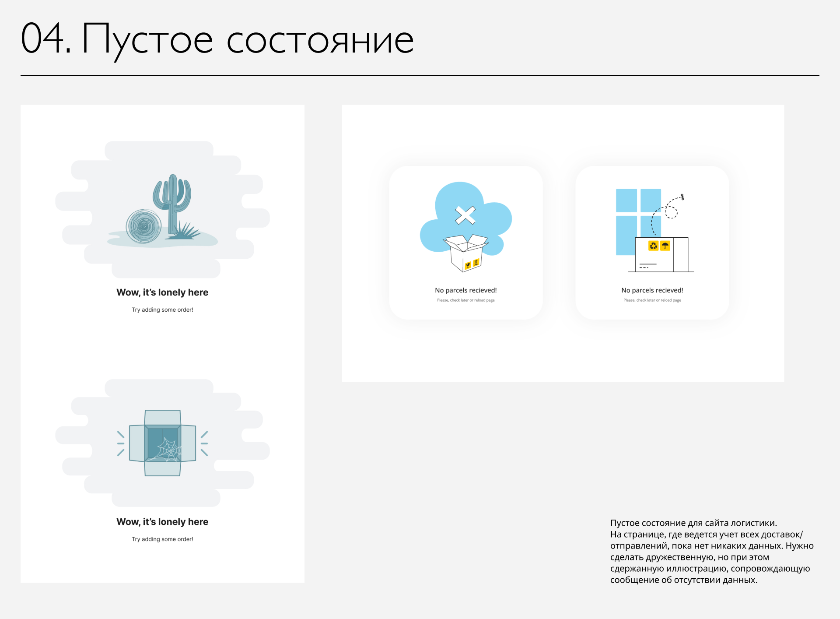Image resolution: width=840 pixels, height=619 pixels.
Task: Click the yellow umbrella label on parcel
Action: point(665,246)
